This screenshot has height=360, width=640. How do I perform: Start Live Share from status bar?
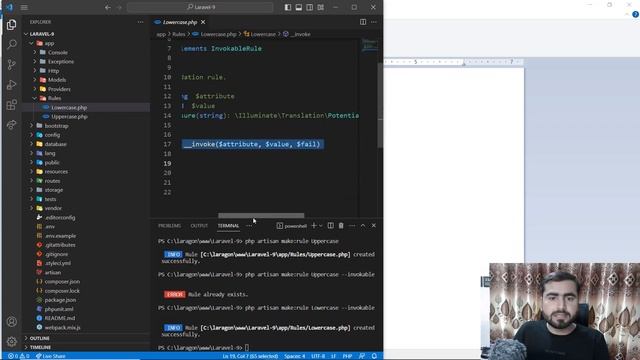pos(51,356)
